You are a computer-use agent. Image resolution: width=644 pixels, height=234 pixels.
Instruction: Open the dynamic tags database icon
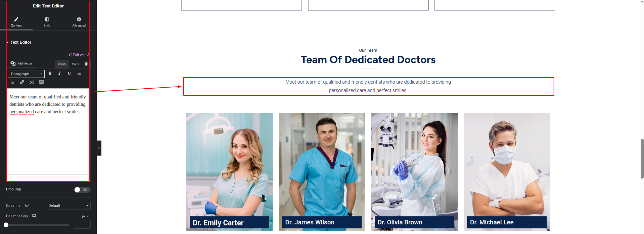coord(86,64)
